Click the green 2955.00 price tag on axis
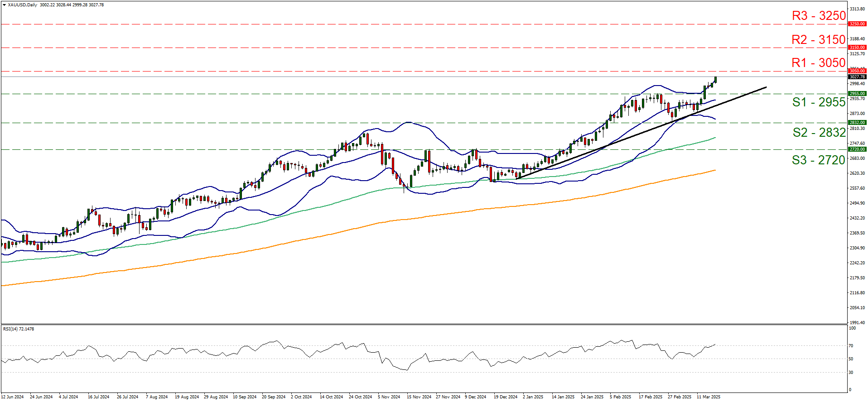Viewport: 868px width, 402px height. pos(857,94)
